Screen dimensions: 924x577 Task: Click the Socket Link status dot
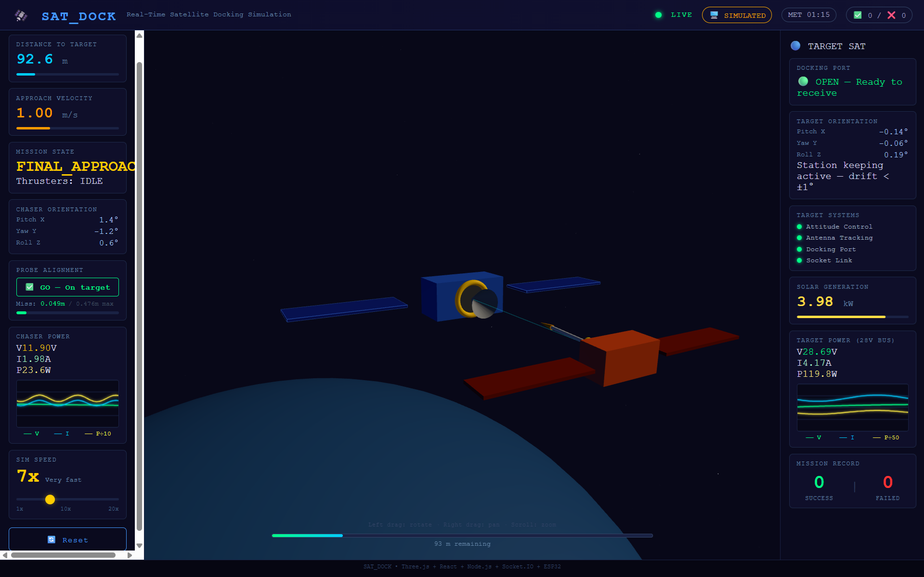click(799, 260)
